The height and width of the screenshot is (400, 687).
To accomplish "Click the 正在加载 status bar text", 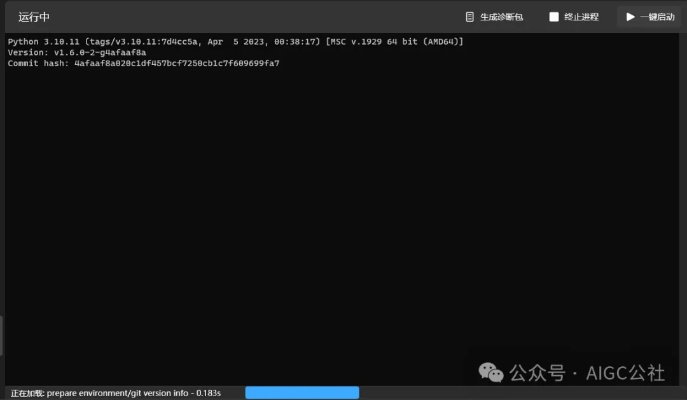I will (x=28, y=393).
